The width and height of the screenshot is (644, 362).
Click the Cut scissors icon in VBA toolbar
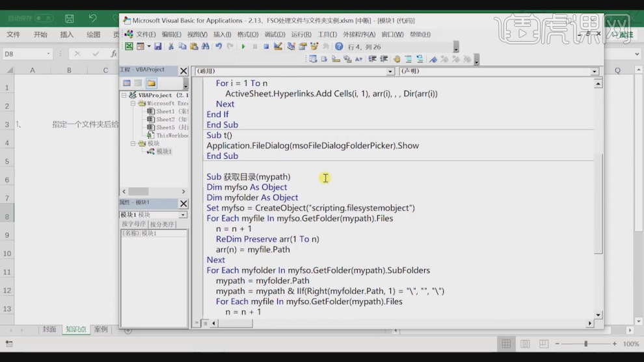coord(171,46)
